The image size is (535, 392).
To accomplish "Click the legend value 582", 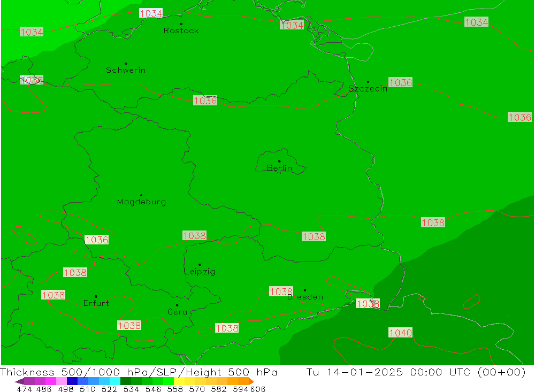I will point(219,389).
